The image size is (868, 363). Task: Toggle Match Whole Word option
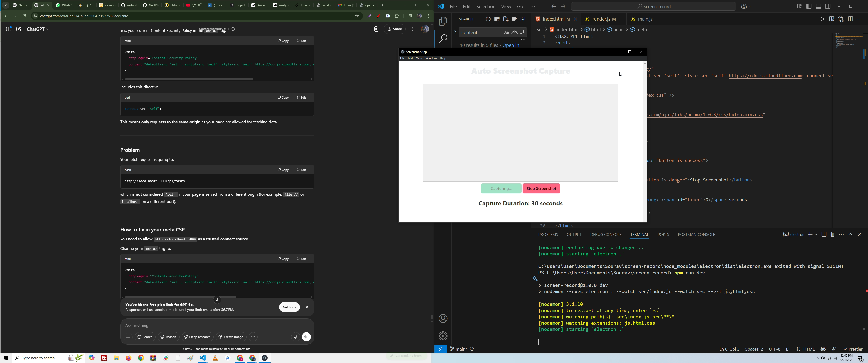(514, 32)
